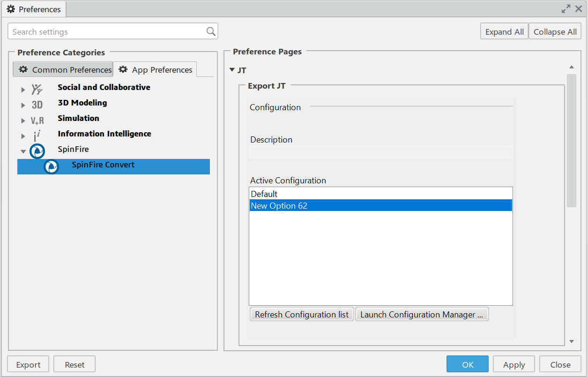The height and width of the screenshot is (377, 588).
Task: Collapse the SpinFire tree node
Action: (23, 151)
